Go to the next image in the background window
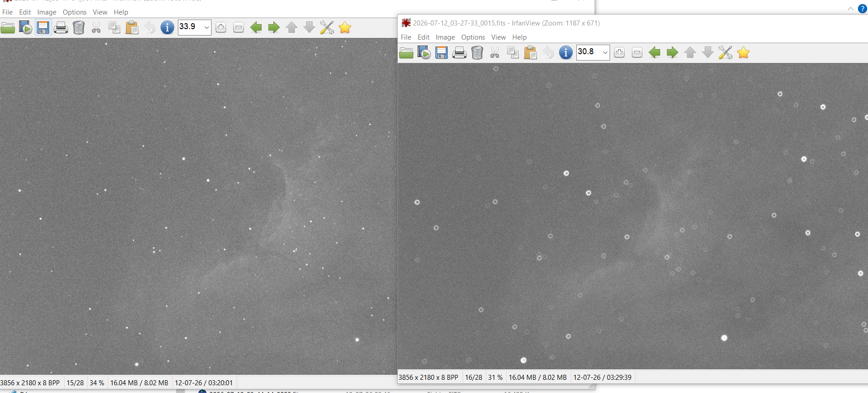The width and height of the screenshot is (868, 393). (x=274, y=28)
